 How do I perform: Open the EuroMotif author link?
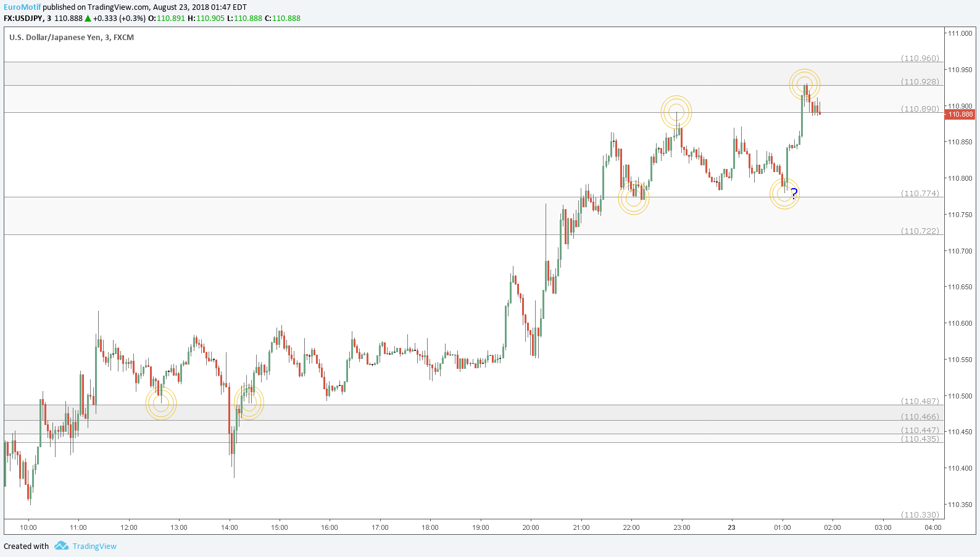[x=22, y=7]
